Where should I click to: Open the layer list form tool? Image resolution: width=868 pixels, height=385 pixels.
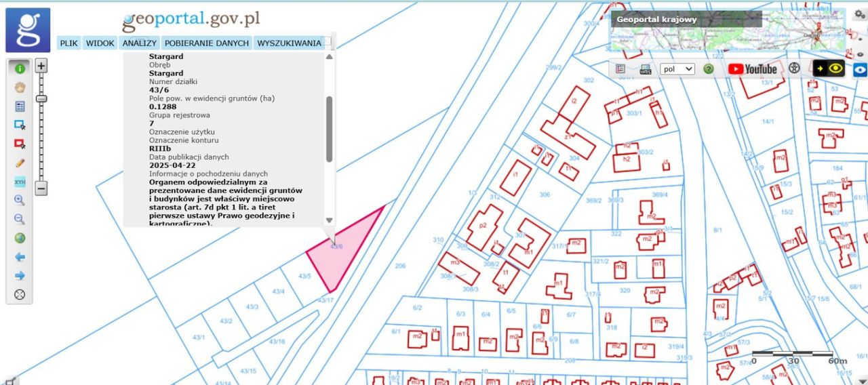point(20,106)
